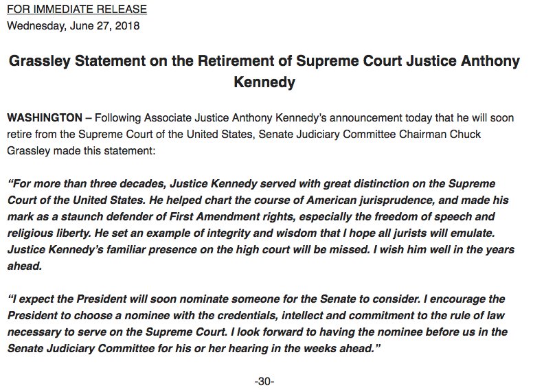Click "Grassley made this statement:" line

click(x=82, y=148)
